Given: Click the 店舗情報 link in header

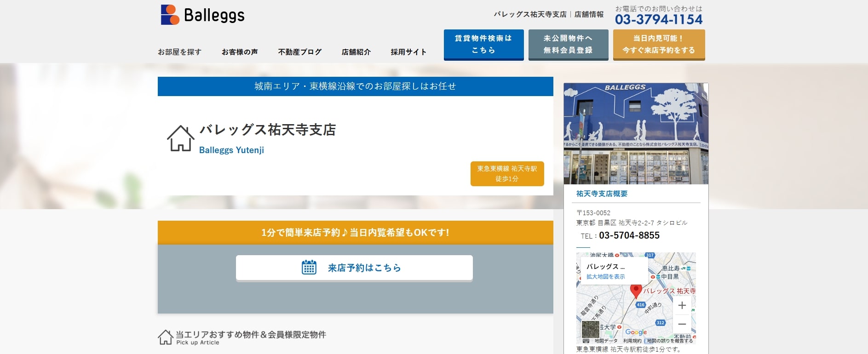Looking at the screenshot, I should click(x=589, y=14).
